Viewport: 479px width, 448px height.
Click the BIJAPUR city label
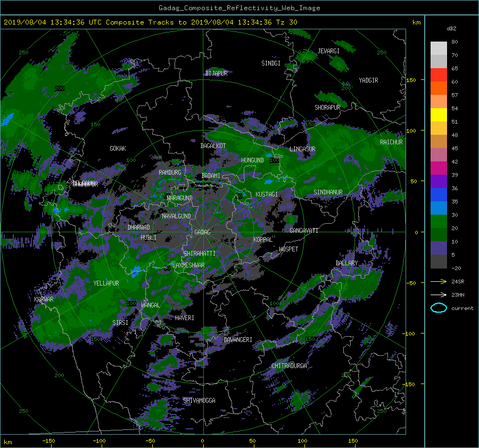(x=216, y=74)
